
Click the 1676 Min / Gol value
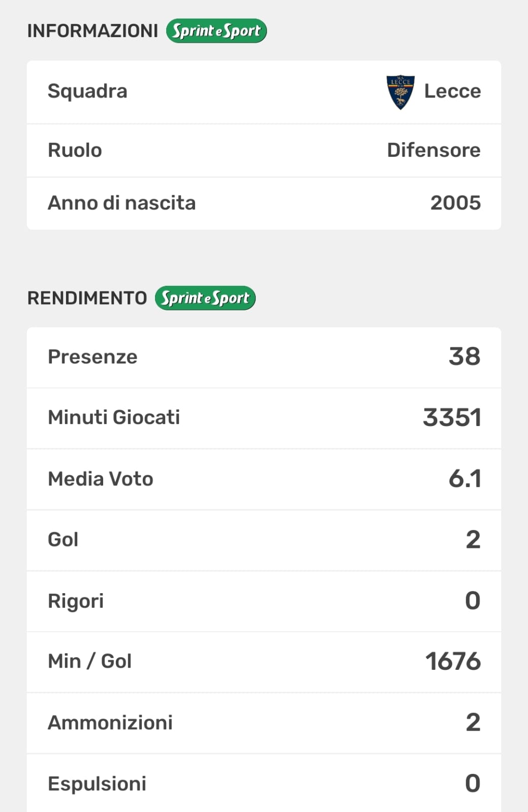coord(453,662)
